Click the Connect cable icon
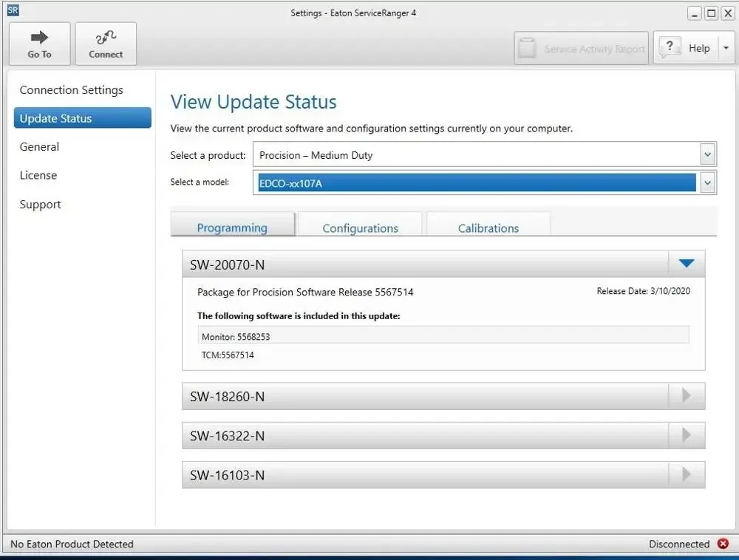Image resolution: width=739 pixels, height=560 pixels. pos(106,37)
